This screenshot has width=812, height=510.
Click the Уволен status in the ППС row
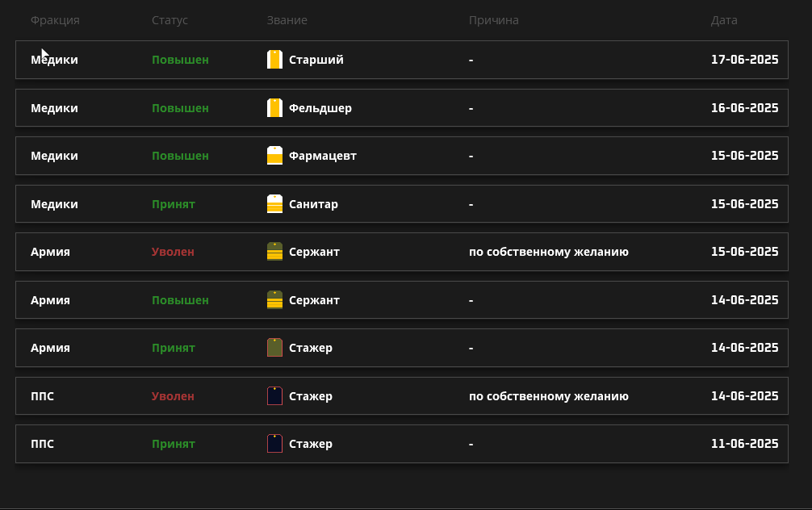(173, 396)
